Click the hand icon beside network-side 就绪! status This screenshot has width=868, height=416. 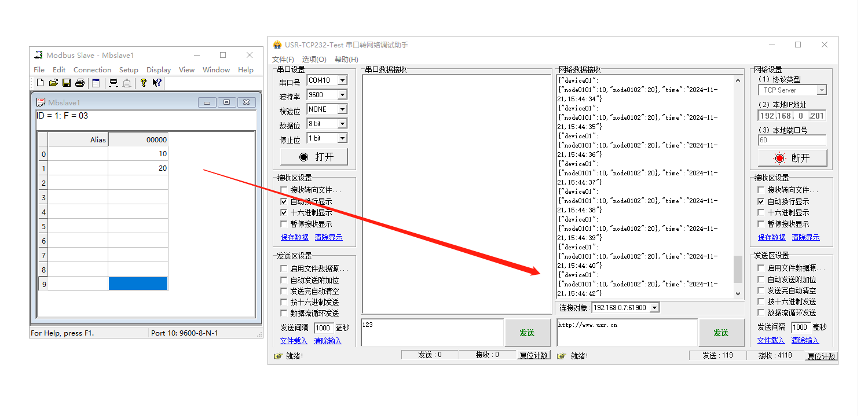[563, 356]
